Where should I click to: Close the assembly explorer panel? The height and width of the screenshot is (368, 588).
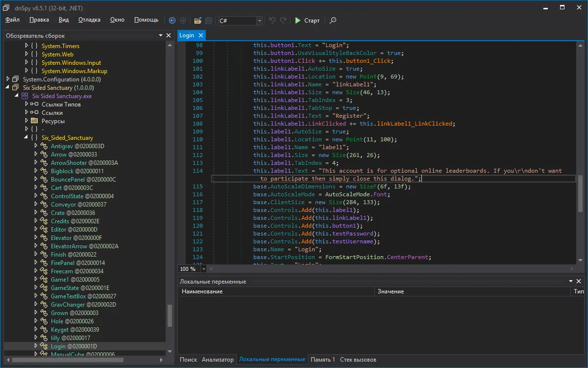pyautogui.click(x=169, y=36)
